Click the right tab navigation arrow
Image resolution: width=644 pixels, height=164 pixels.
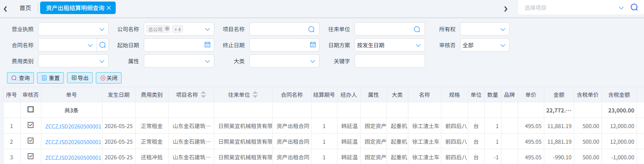pyautogui.click(x=506, y=9)
